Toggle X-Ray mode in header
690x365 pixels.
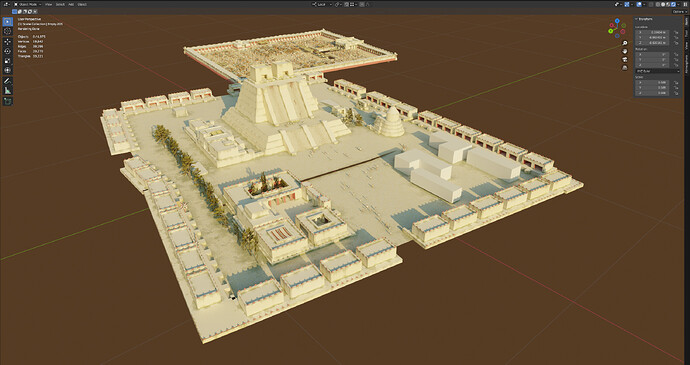coord(651,4)
